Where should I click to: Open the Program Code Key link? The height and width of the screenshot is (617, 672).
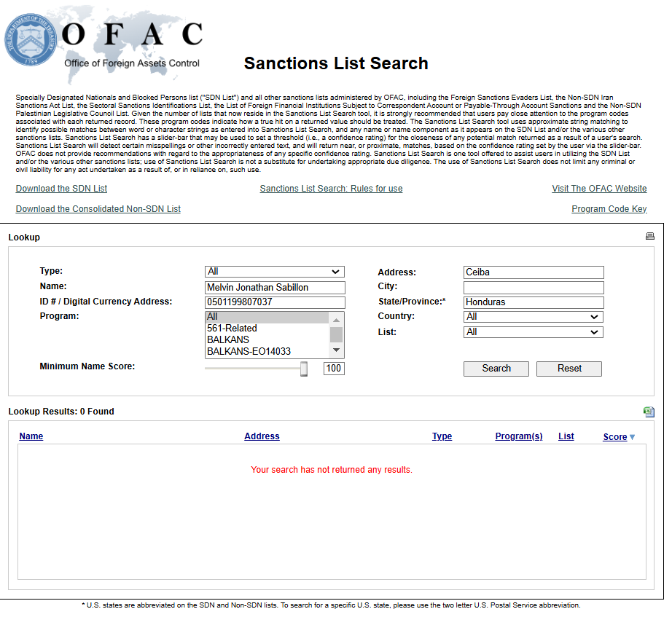click(609, 209)
